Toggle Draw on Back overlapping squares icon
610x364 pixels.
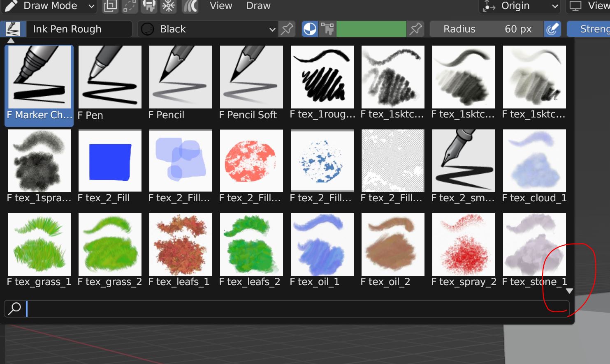pyautogui.click(x=110, y=6)
